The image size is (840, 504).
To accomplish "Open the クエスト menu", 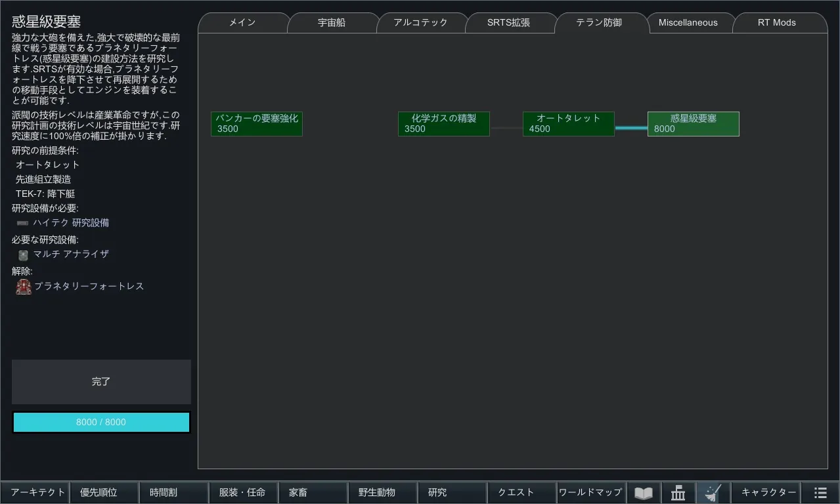I will pos(516,493).
